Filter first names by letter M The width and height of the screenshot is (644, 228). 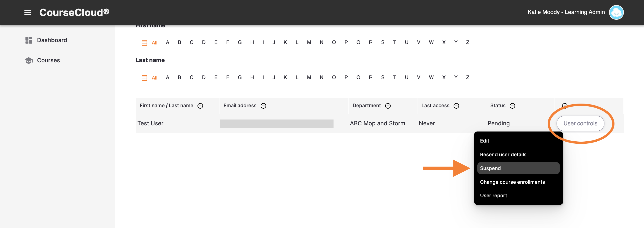pyautogui.click(x=309, y=42)
